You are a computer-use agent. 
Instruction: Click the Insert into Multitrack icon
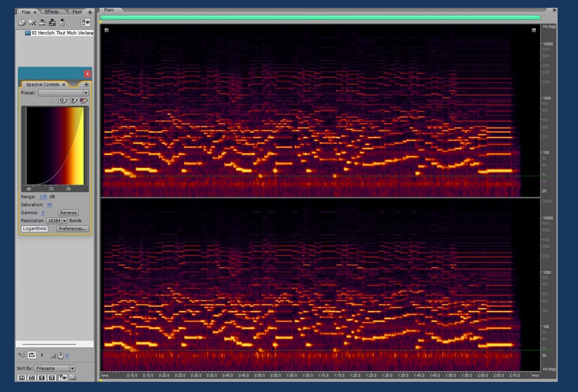(52, 22)
